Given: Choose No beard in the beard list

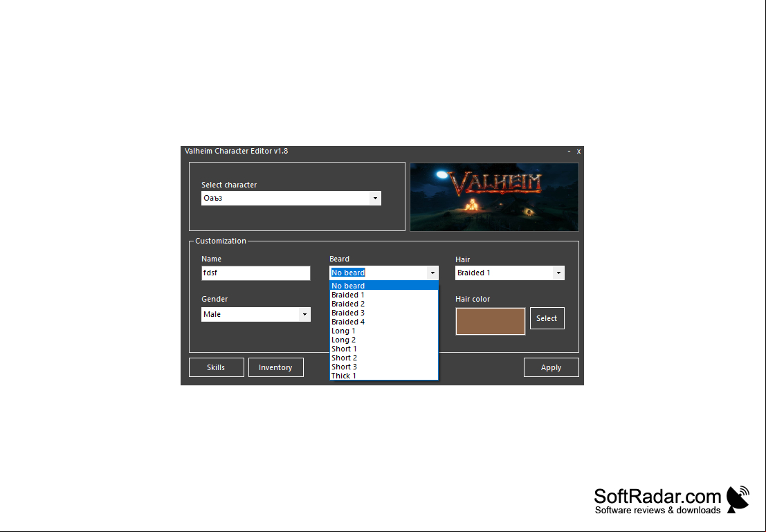Looking at the screenshot, I should (384, 286).
